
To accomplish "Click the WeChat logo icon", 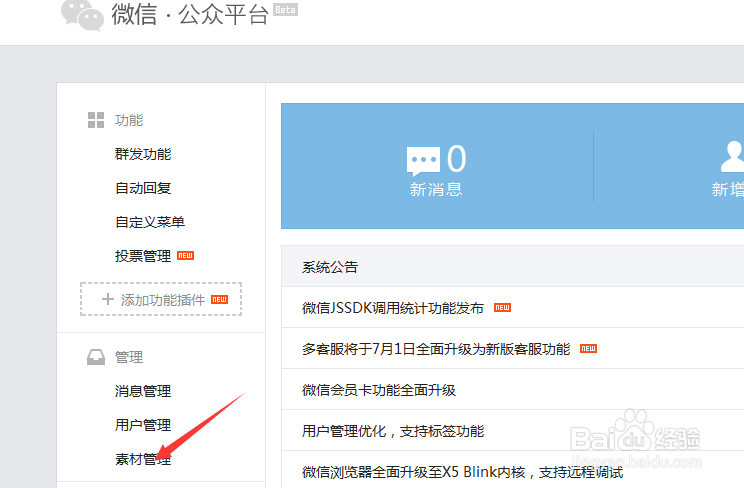I will [x=83, y=15].
